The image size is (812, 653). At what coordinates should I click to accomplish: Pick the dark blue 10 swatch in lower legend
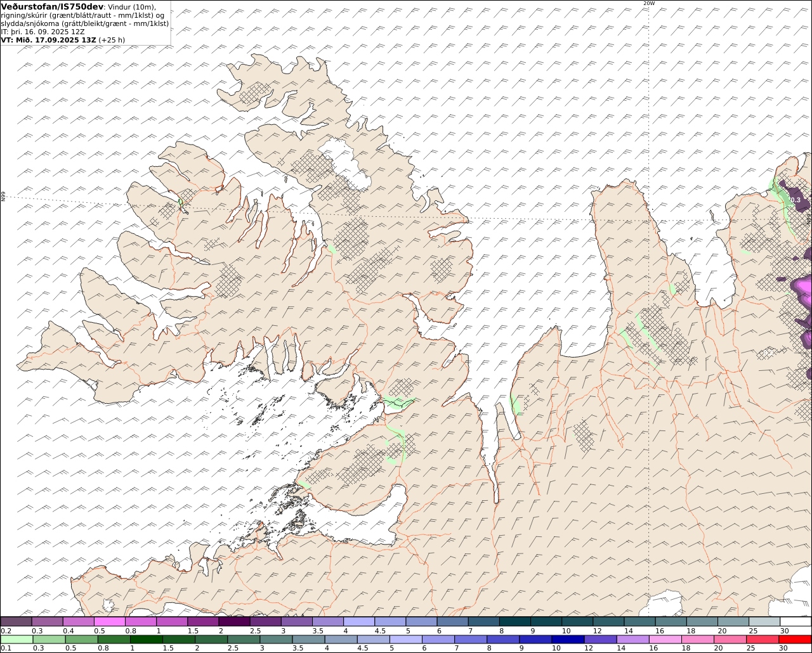(x=567, y=639)
